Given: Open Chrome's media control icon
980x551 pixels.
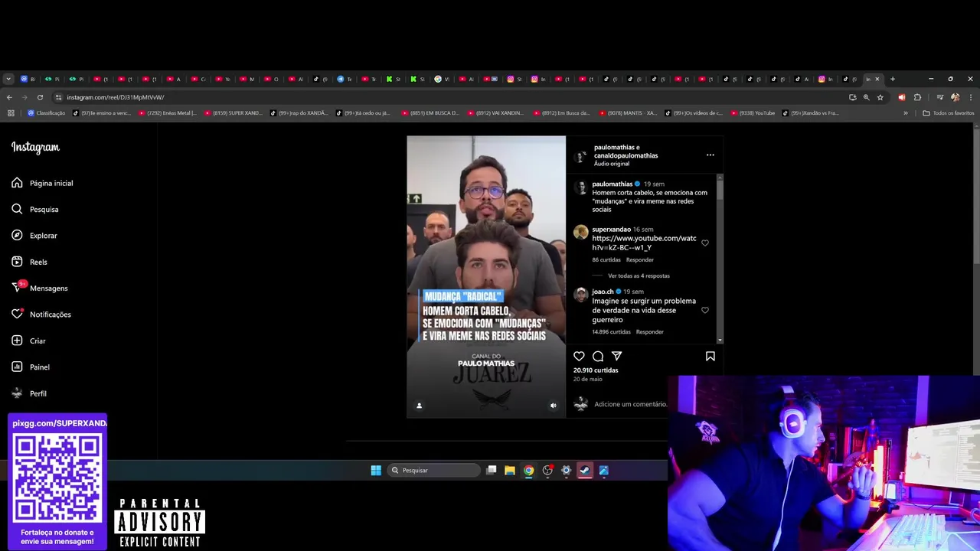Looking at the screenshot, I should [x=939, y=97].
